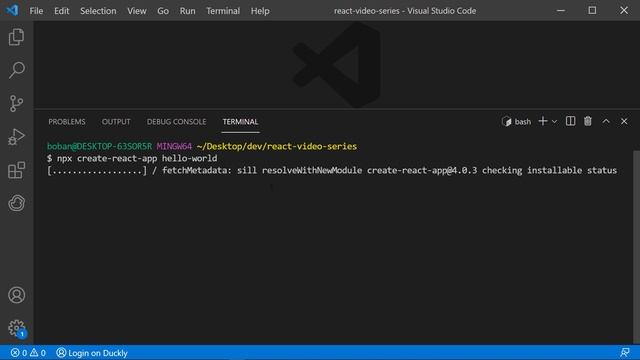Open the Extensions view icon
Screen dimensions: 640x360
point(16,170)
